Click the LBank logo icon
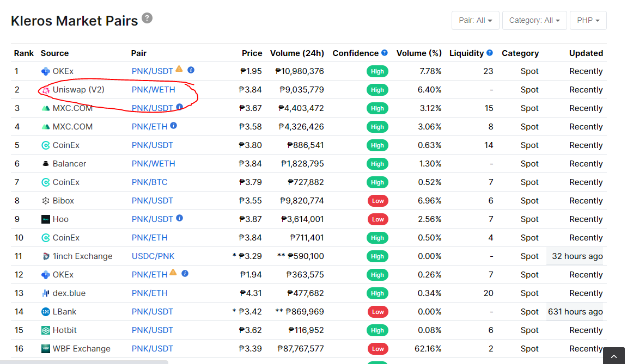This screenshot has height=364, width=627. pyautogui.click(x=46, y=312)
